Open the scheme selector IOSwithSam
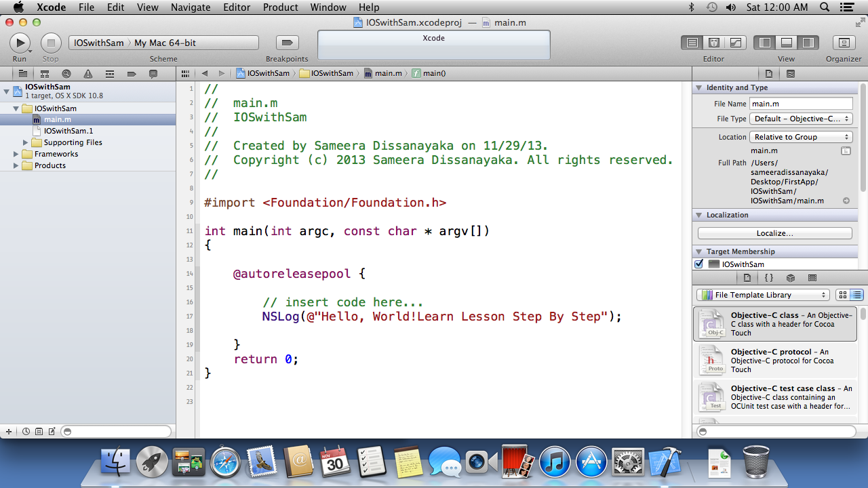This screenshot has height=488, width=868. [x=98, y=43]
